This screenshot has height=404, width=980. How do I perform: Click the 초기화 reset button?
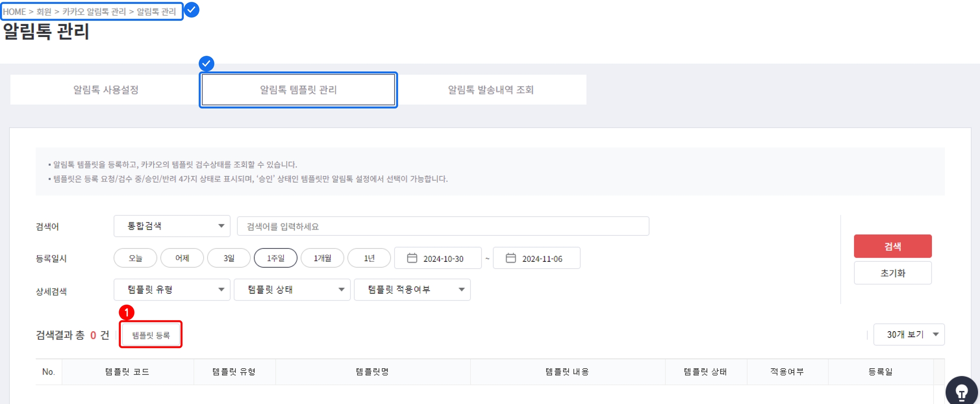pos(892,273)
